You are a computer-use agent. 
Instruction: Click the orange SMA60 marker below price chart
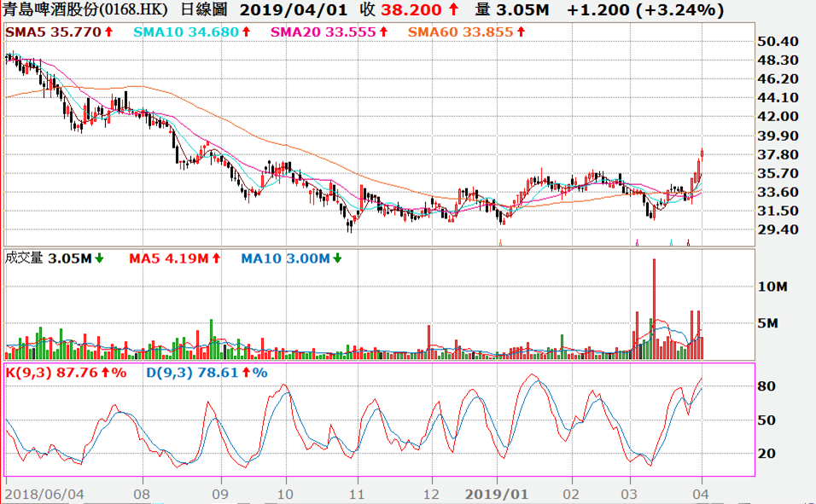(500, 243)
